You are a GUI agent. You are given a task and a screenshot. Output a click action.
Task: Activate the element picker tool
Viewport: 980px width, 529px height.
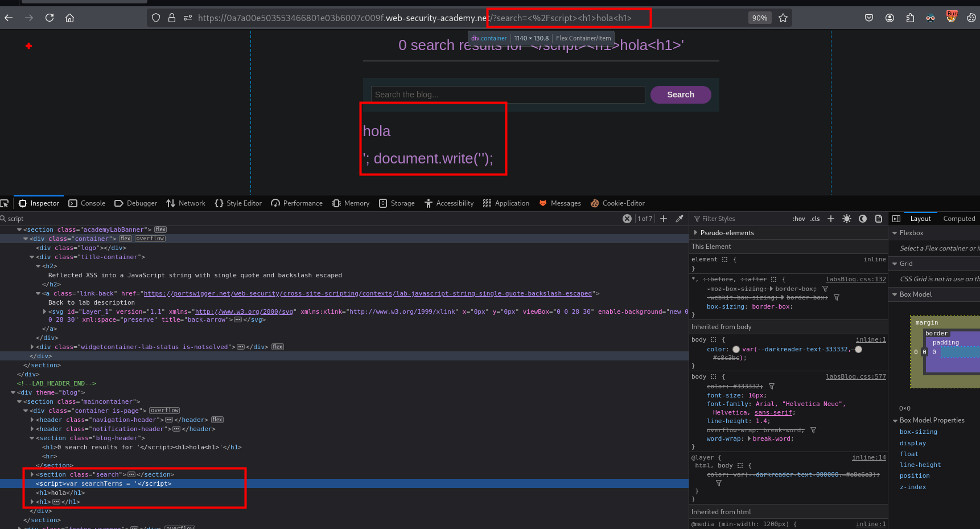point(5,203)
